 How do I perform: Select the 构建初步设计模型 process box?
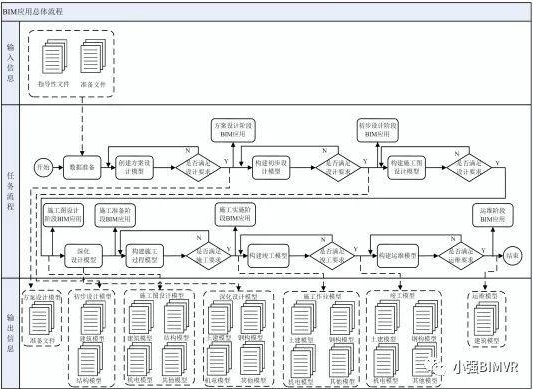click(x=271, y=168)
